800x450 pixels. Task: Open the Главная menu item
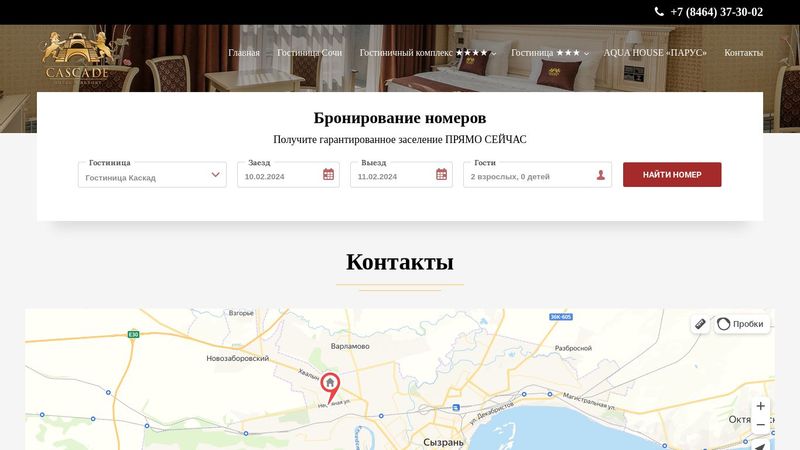(244, 53)
